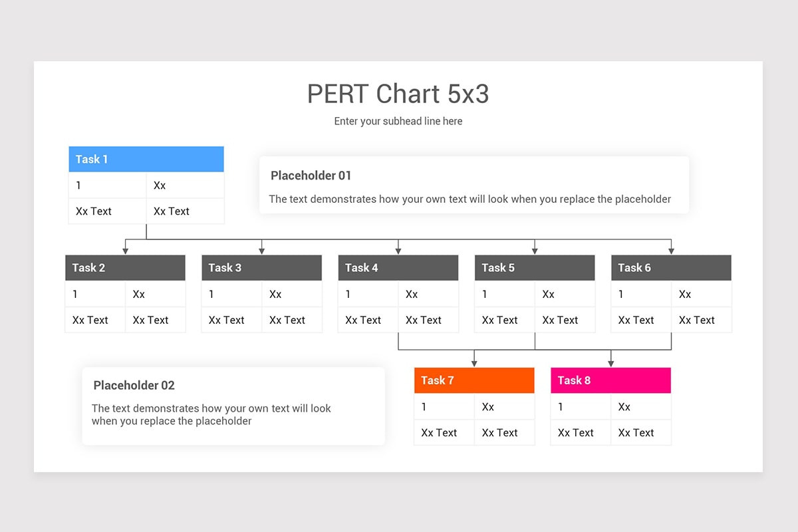Select the Task 5 header box
798x532 pixels.
pos(535,267)
